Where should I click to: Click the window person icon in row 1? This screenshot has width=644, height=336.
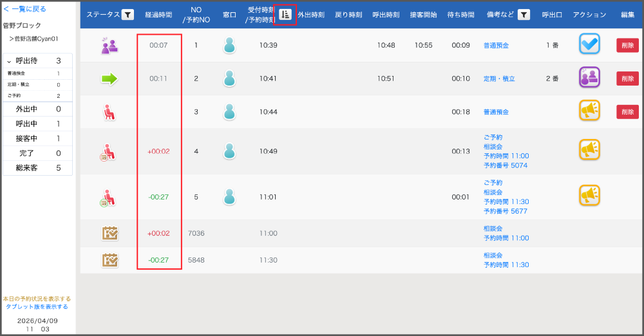229,45
